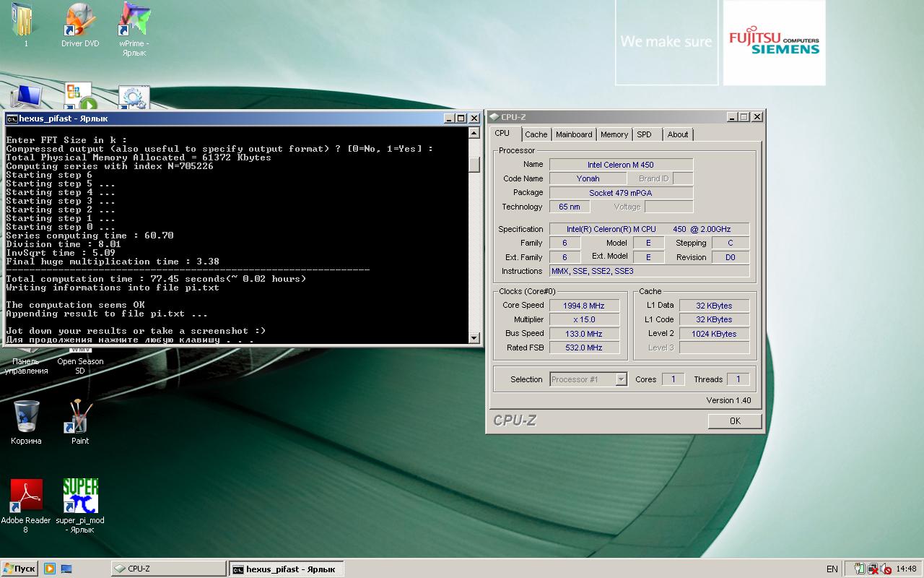Click the Bus Speed value '133.0 MHz'
The width and height of the screenshot is (924, 578).
point(583,334)
